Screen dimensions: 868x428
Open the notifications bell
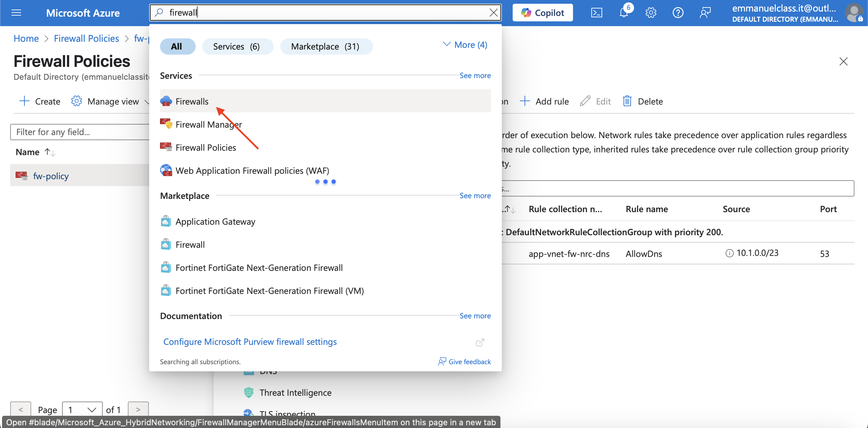(624, 13)
